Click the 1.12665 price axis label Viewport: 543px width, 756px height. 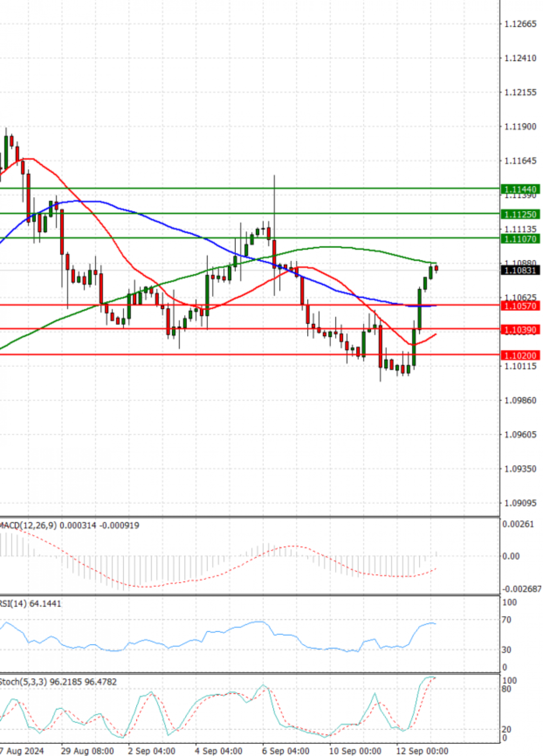click(520, 24)
